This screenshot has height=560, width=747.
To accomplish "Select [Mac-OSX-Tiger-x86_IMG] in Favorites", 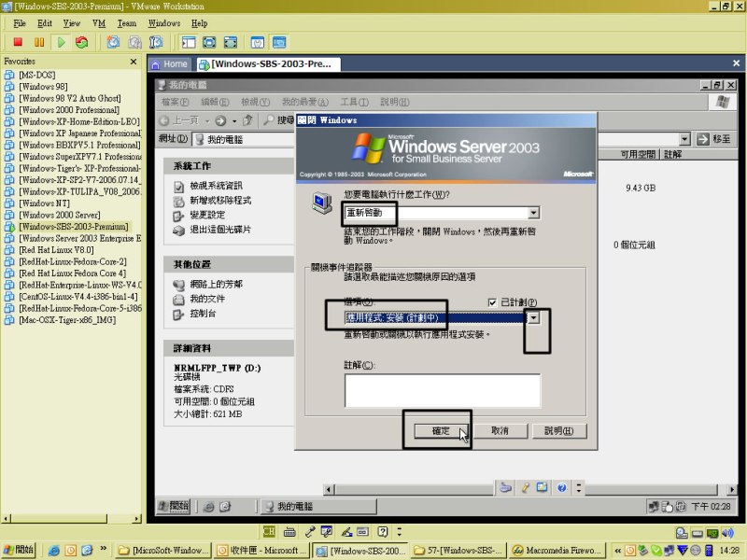I will pyautogui.click(x=67, y=320).
